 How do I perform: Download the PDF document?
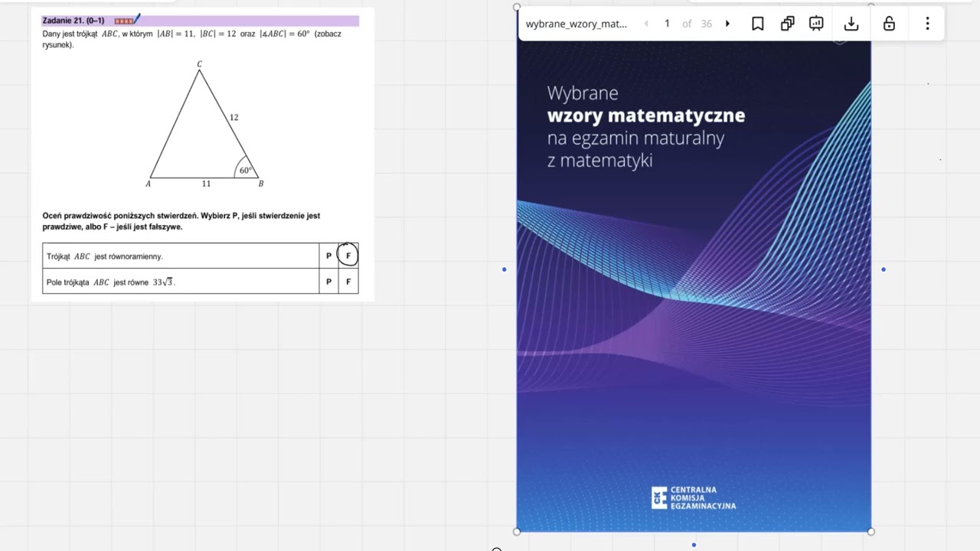[x=851, y=24]
